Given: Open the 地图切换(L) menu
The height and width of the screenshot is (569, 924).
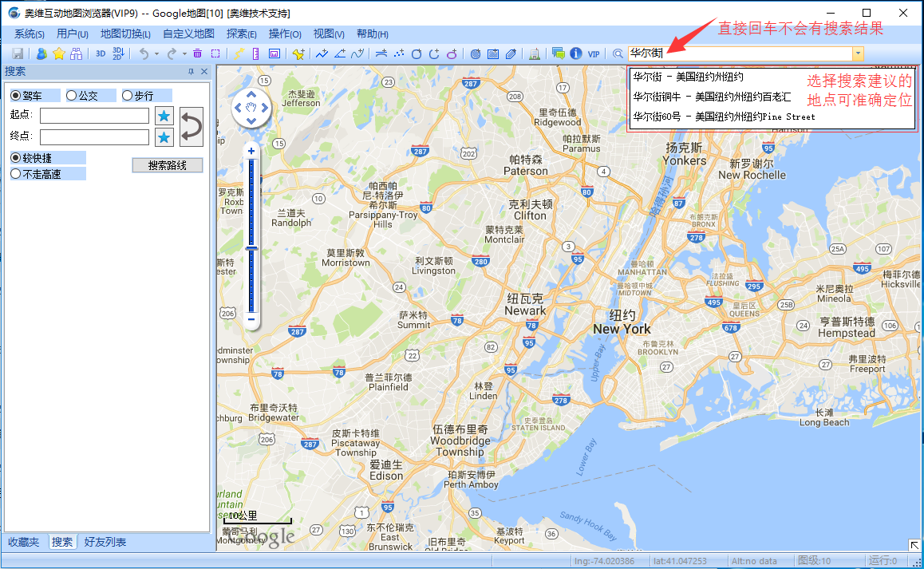Looking at the screenshot, I should 125,34.
